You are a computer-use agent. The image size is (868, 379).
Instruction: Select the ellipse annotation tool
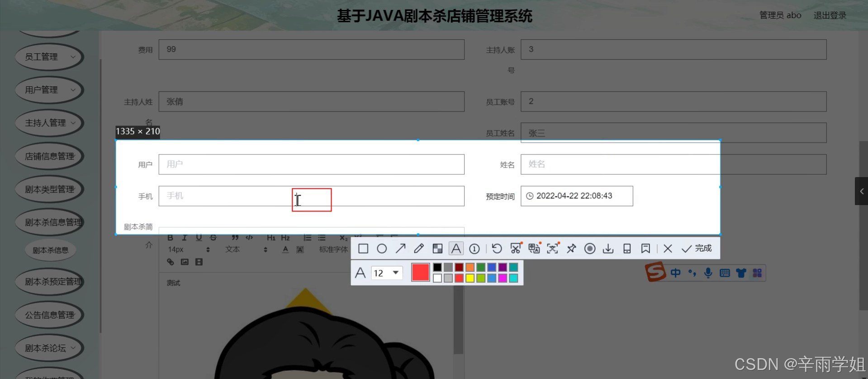click(382, 248)
